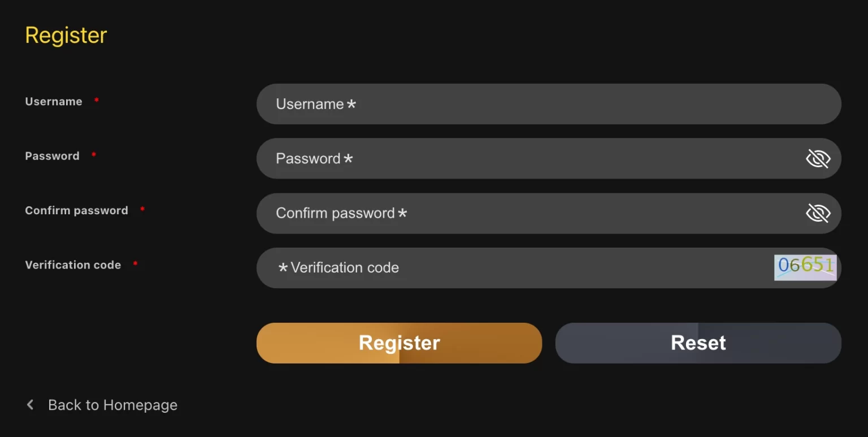This screenshot has width=868, height=437.
Task: Click the yellow Register page heading
Action: click(66, 35)
